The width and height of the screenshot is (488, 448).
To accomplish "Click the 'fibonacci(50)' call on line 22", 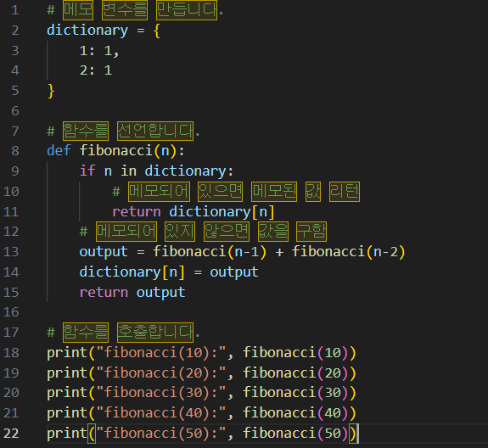I will pyautogui.click(x=295, y=433).
